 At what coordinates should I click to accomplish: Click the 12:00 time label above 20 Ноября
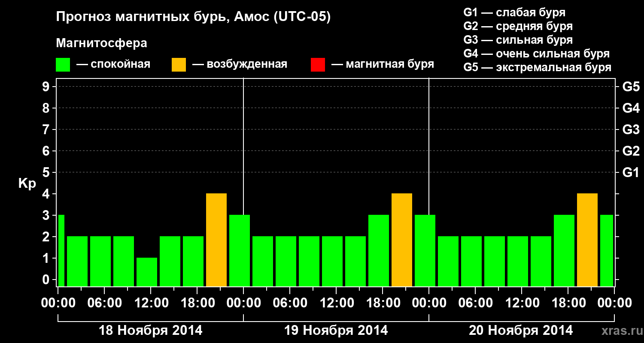click(x=522, y=303)
